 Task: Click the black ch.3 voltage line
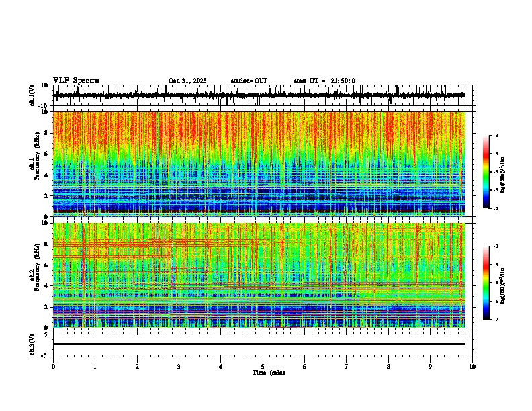(x=259, y=344)
